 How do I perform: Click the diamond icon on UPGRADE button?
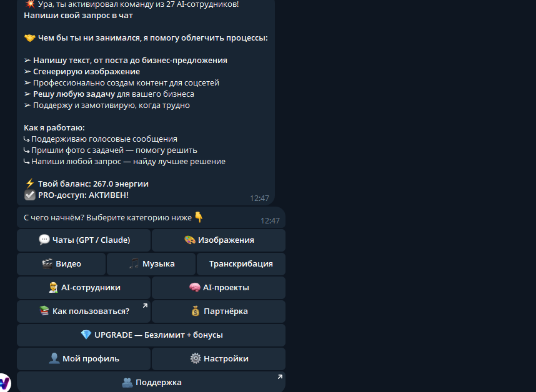tap(86, 335)
